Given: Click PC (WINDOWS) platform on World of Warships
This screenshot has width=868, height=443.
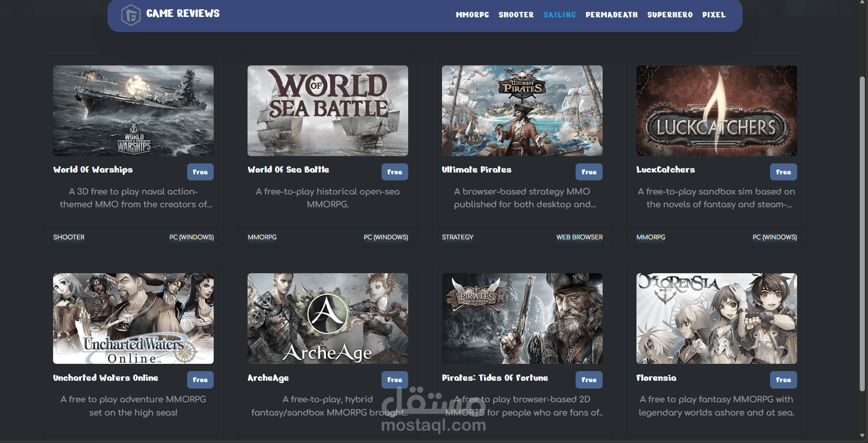Looking at the screenshot, I should click(x=191, y=237).
